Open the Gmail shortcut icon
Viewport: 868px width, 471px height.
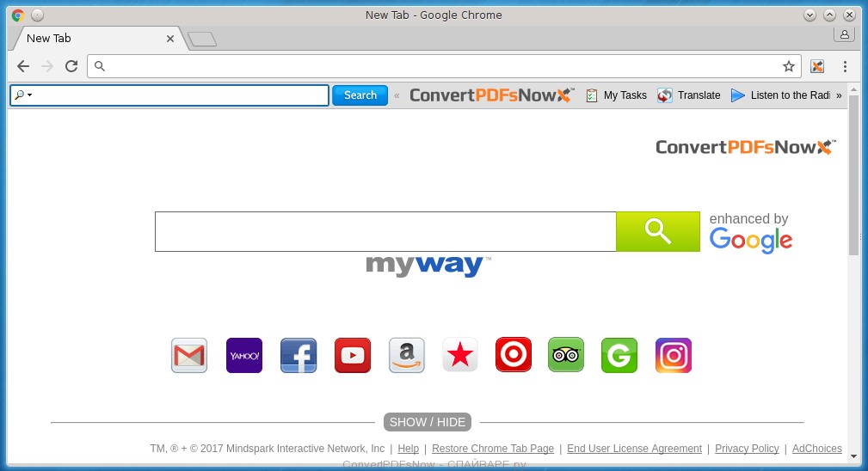(x=189, y=355)
